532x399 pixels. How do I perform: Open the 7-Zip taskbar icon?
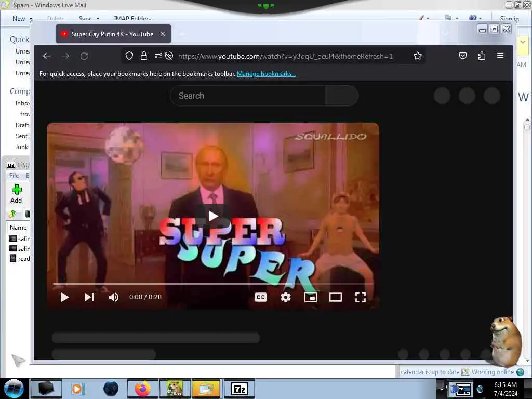pyautogui.click(x=240, y=389)
